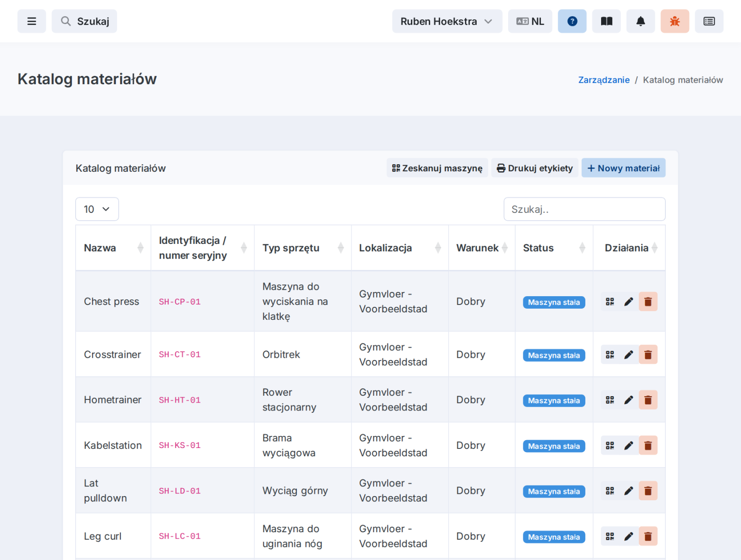Click the SH-KS-01 serial code
The width and height of the screenshot is (741, 560).
[x=180, y=445]
